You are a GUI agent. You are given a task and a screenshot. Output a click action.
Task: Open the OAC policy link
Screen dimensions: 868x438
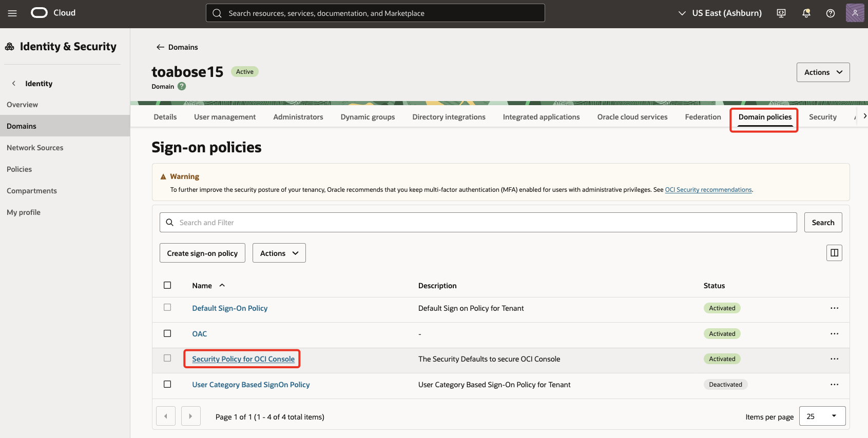pos(200,334)
